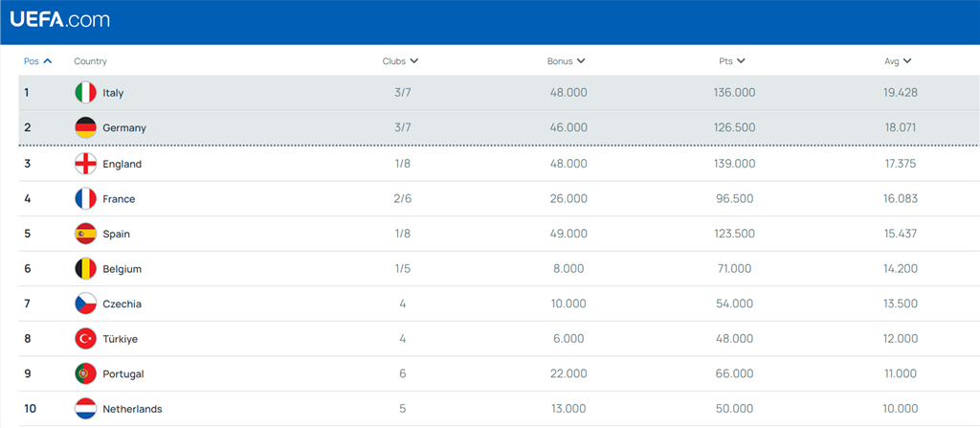Image resolution: width=980 pixels, height=428 pixels.
Task: Click the Czechia flag icon
Action: click(85, 304)
